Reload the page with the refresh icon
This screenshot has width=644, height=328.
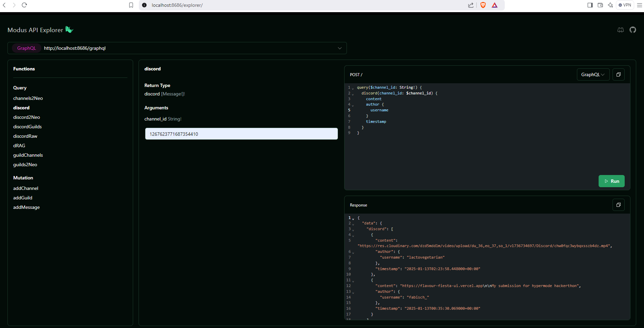click(24, 5)
